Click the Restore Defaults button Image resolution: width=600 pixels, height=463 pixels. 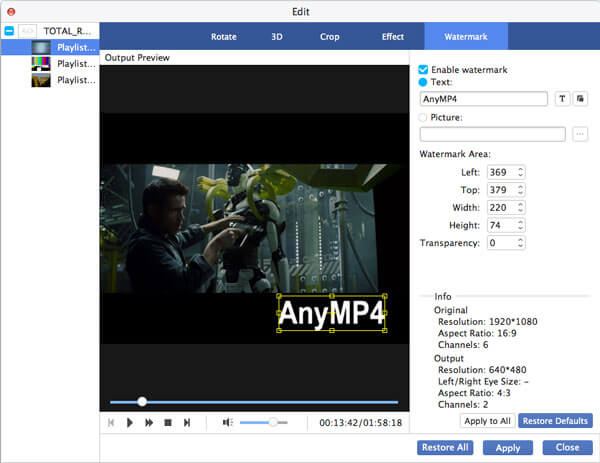[x=555, y=421]
